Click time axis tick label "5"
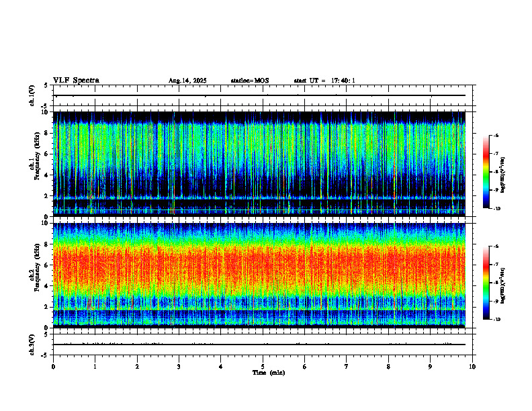 click(x=263, y=367)
